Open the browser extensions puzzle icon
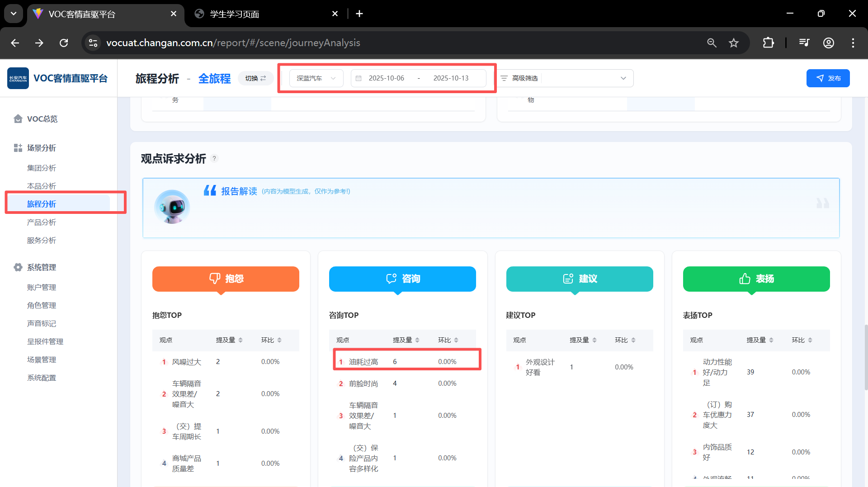Image resolution: width=868 pixels, height=487 pixels. [x=768, y=43]
